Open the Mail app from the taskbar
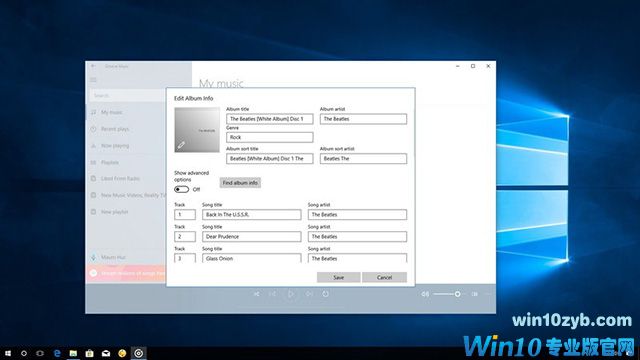Image resolution: width=640 pixels, height=360 pixels. 106,353
